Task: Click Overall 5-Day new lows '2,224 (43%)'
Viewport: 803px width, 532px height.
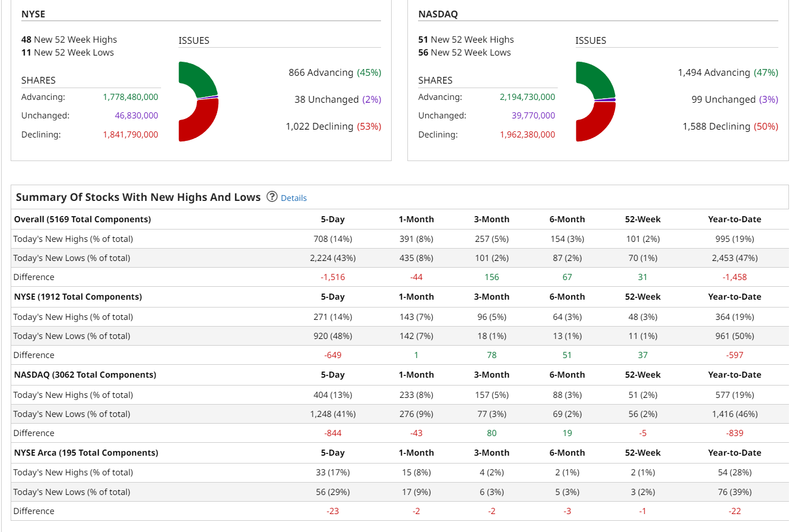Action: [333, 258]
